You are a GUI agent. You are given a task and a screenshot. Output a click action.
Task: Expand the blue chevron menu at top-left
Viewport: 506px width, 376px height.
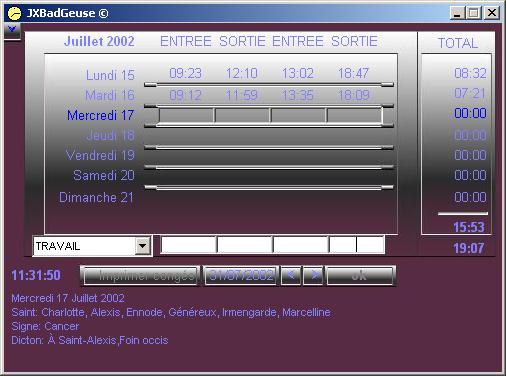point(12,30)
